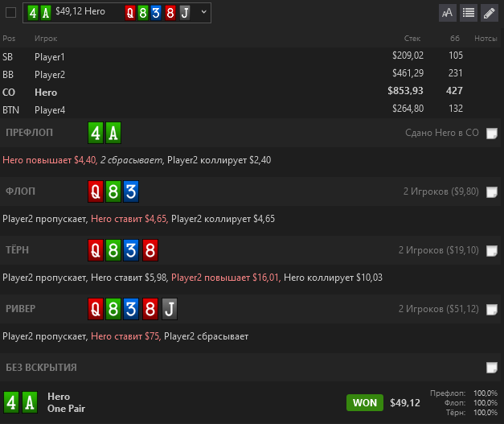Viewport: 504px width, 424px height.
Task: Click 'Hero ставит $75' river action
Action: pos(125,336)
